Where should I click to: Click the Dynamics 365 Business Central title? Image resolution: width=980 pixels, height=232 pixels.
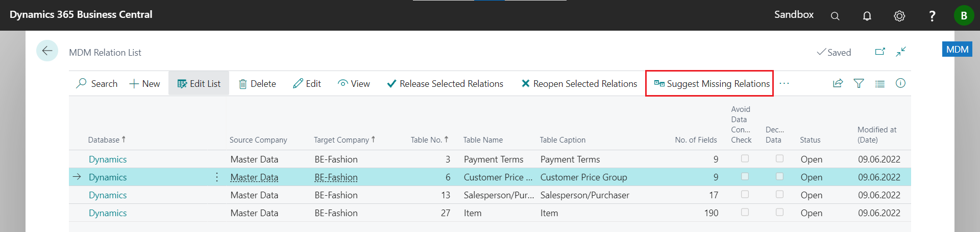pos(81,14)
